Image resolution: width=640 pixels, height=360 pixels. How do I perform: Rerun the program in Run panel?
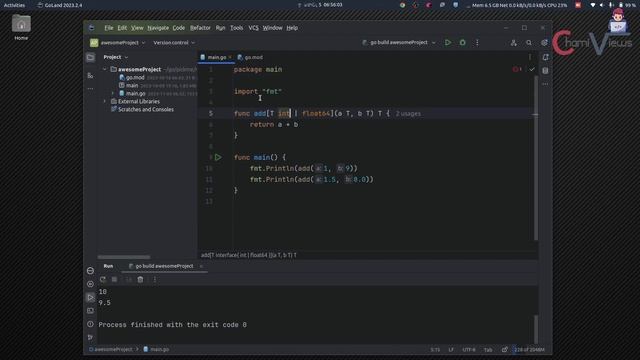pos(103,280)
